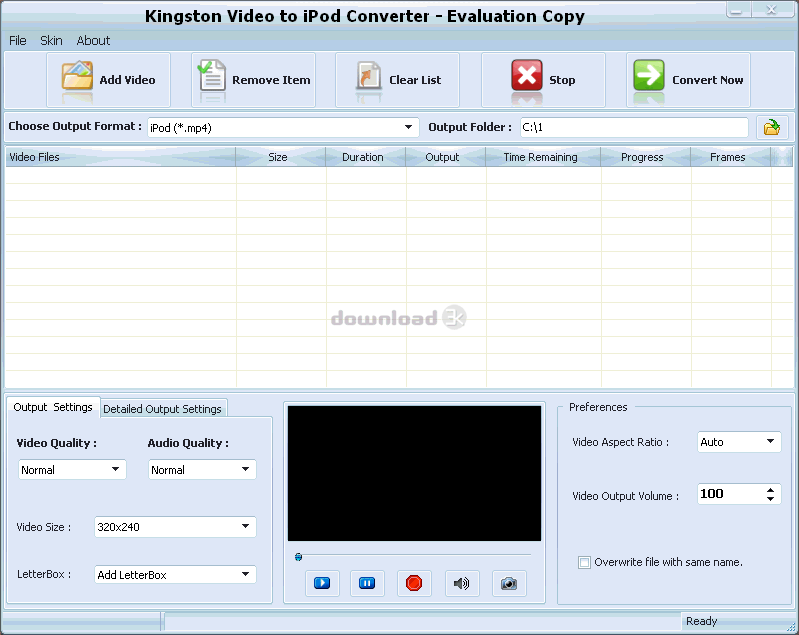Click the black video preview area

tap(414, 473)
